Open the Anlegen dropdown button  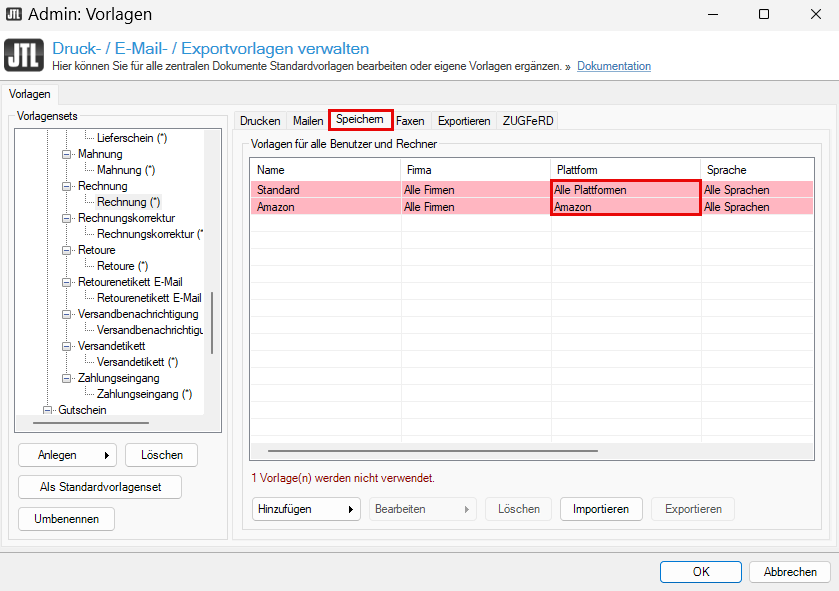tap(67, 455)
